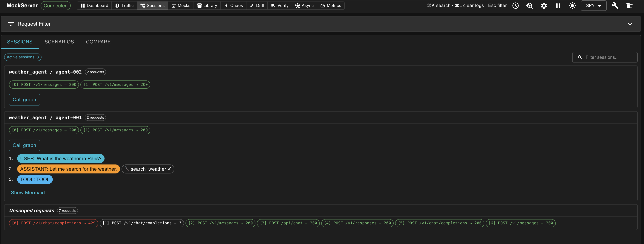Viewport: 644px width, 244px height.
Task: Click the keyboard shortcuts hint text
Action: point(467,5)
